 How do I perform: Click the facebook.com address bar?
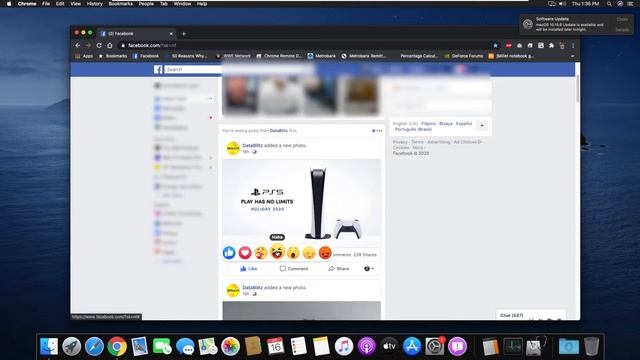point(304,45)
